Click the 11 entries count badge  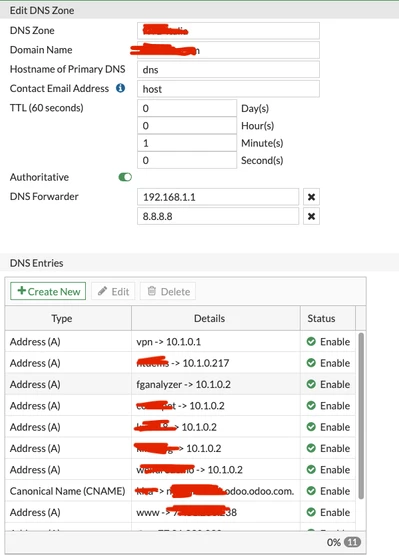[352, 542]
